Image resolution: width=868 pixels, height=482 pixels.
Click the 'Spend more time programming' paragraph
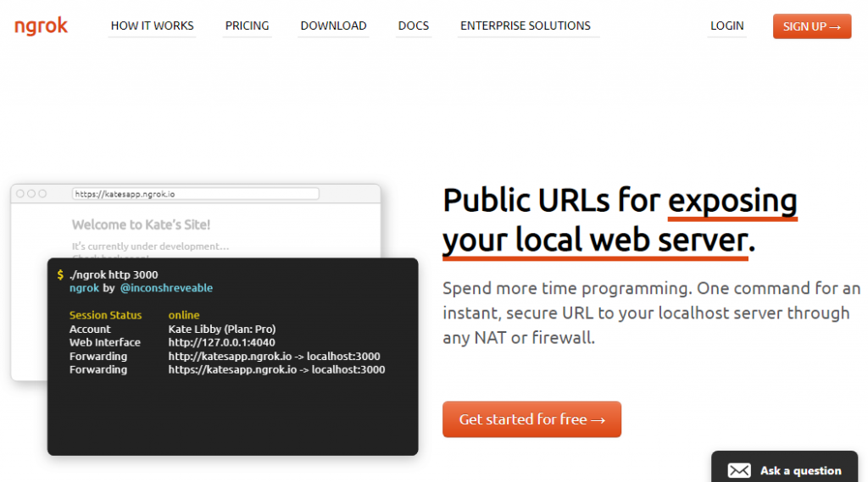coord(652,313)
